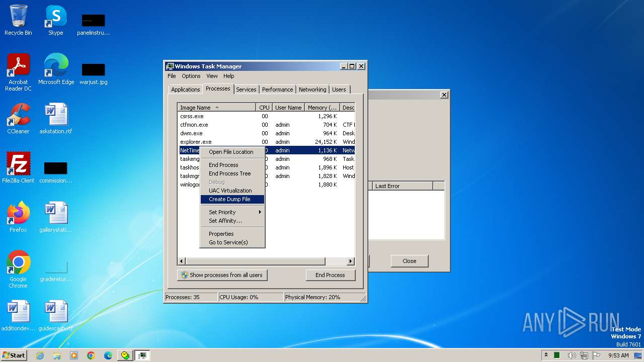
Task: Switch to the Applications tab
Action: coord(185,89)
